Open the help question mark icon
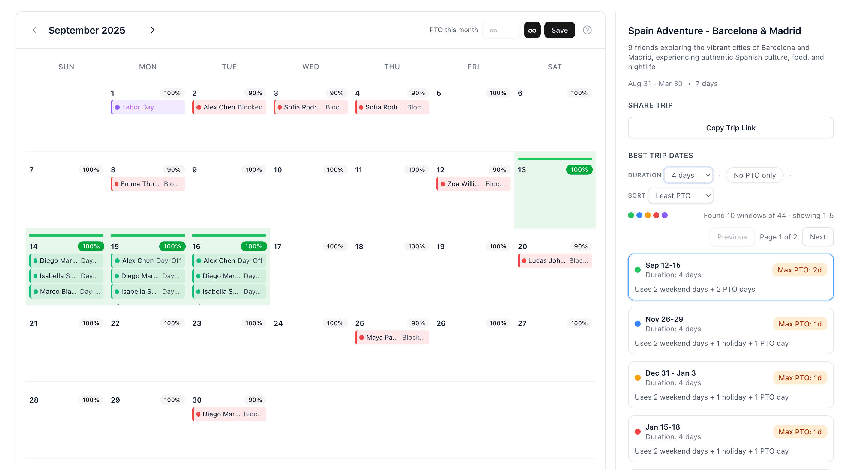This screenshot has width=868, height=470. 587,30
